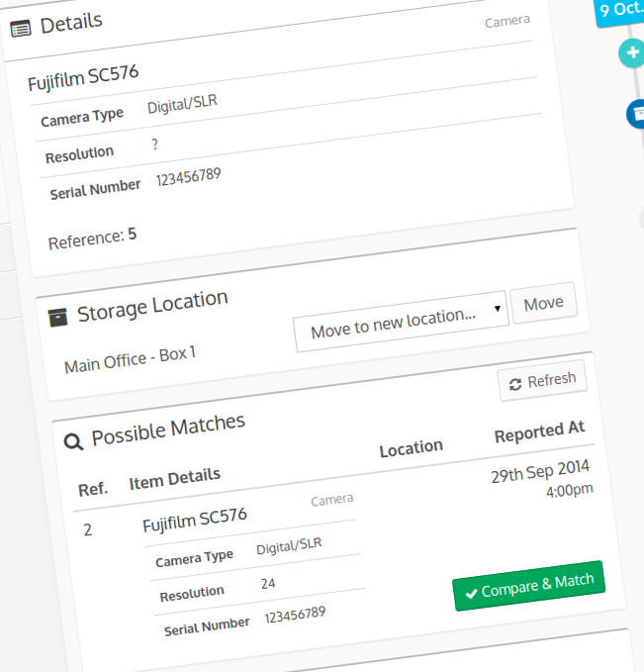Click the Camera label in Details header
The image size is (644, 672).
pyautogui.click(x=507, y=22)
